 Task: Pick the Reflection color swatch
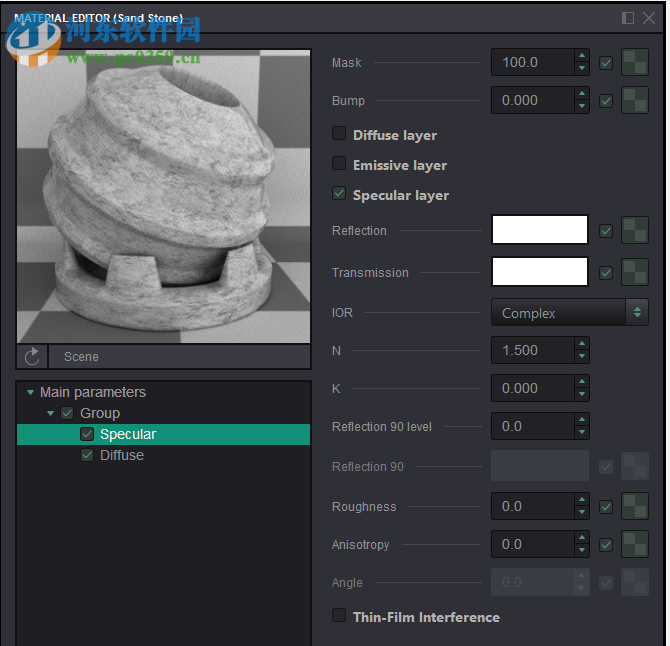pos(540,230)
